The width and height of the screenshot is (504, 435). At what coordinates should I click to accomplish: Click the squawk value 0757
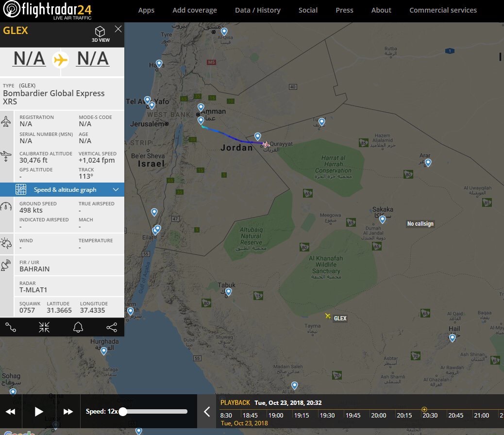tap(27, 310)
